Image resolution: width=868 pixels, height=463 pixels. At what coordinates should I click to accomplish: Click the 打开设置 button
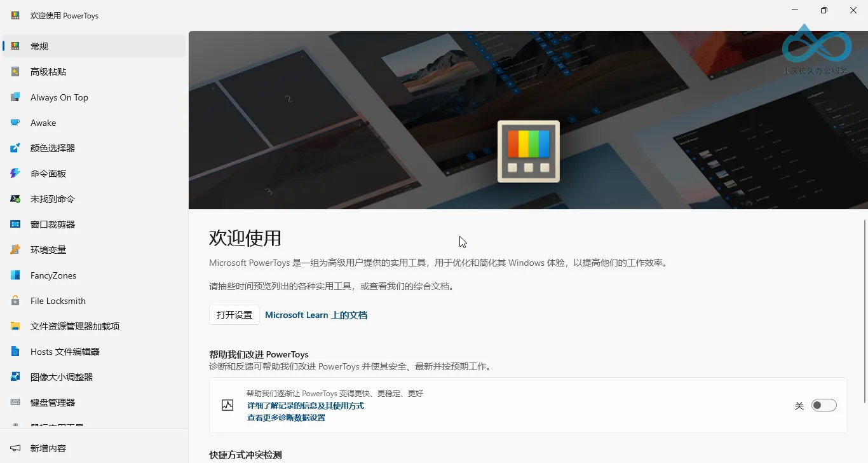point(234,315)
